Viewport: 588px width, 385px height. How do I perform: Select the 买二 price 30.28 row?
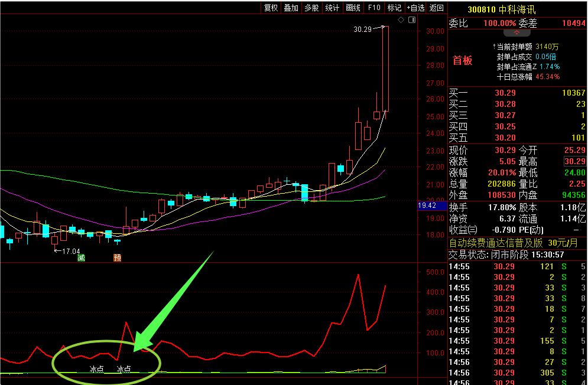coord(517,104)
